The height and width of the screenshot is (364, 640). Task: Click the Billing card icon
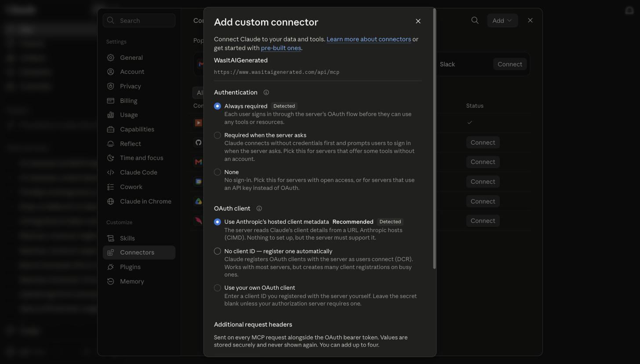point(111,101)
